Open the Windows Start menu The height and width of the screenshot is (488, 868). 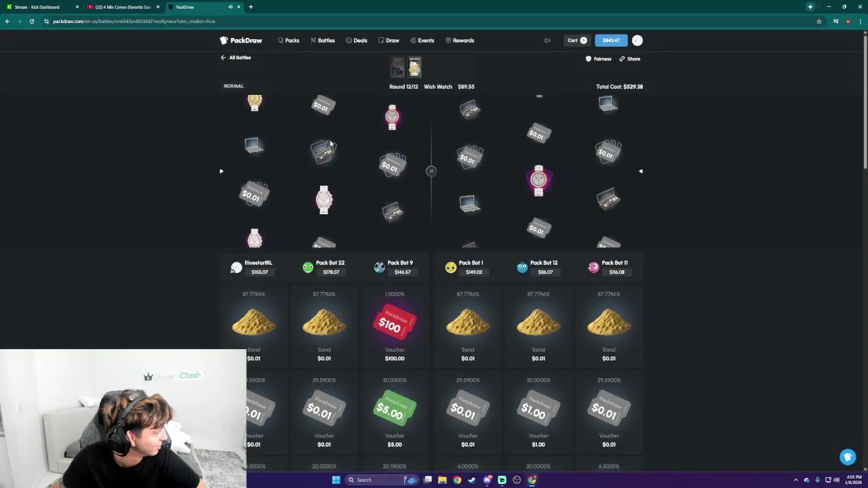click(336, 480)
